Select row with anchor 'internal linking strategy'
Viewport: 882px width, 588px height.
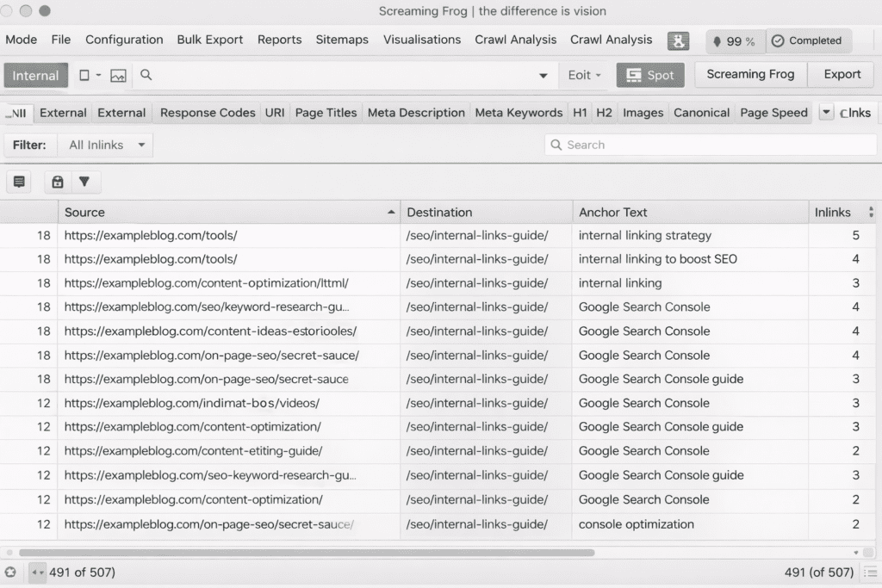coord(438,236)
